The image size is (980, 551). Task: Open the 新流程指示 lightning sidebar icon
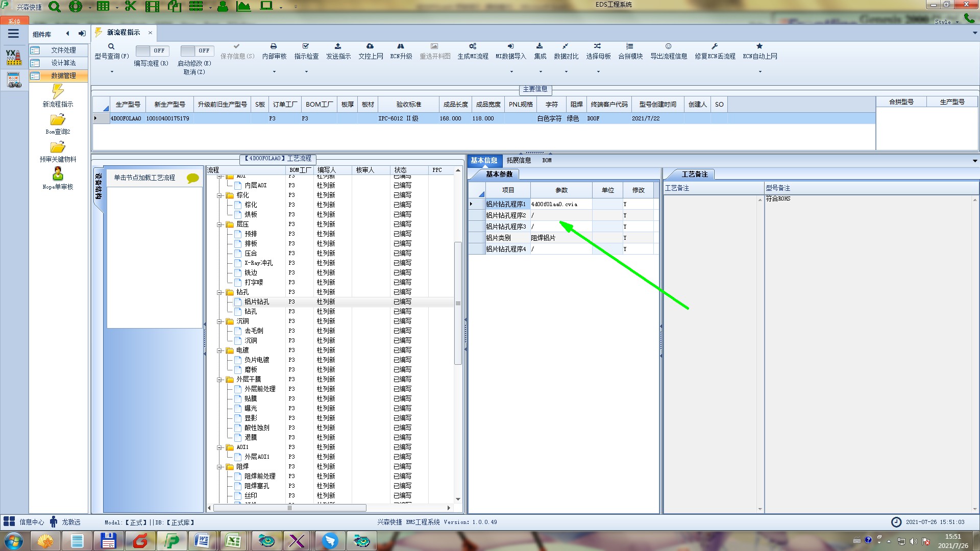(58, 92)
